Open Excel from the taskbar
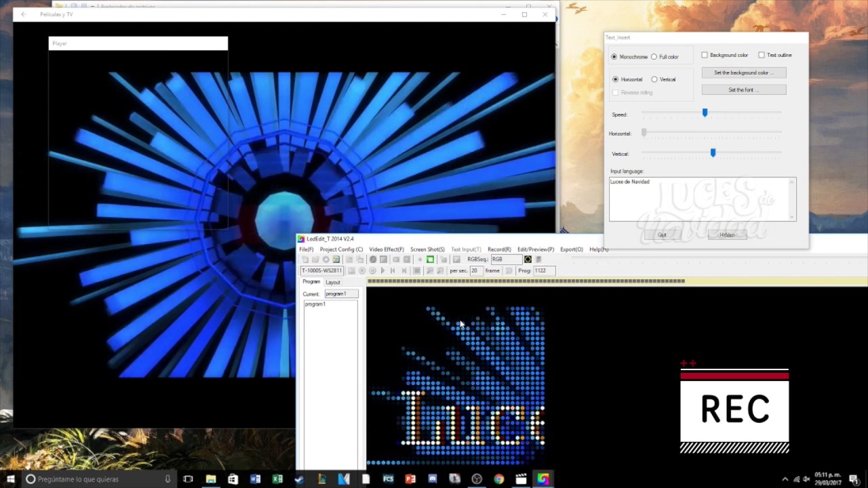The height and width of the screenshot is (488, 868). click(277, 479)
